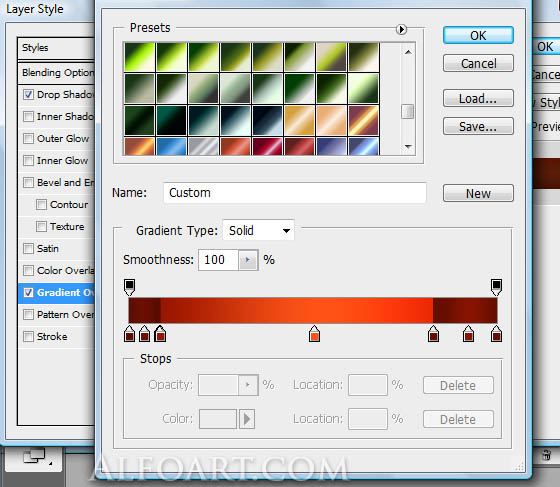Expand the Smoothness slider arrow
Screen dimensions: 560x487
coord(248,260)
